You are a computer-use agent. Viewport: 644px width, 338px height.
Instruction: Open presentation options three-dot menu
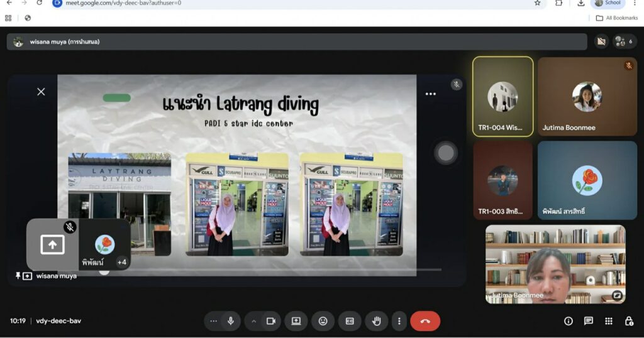(430, 94)
